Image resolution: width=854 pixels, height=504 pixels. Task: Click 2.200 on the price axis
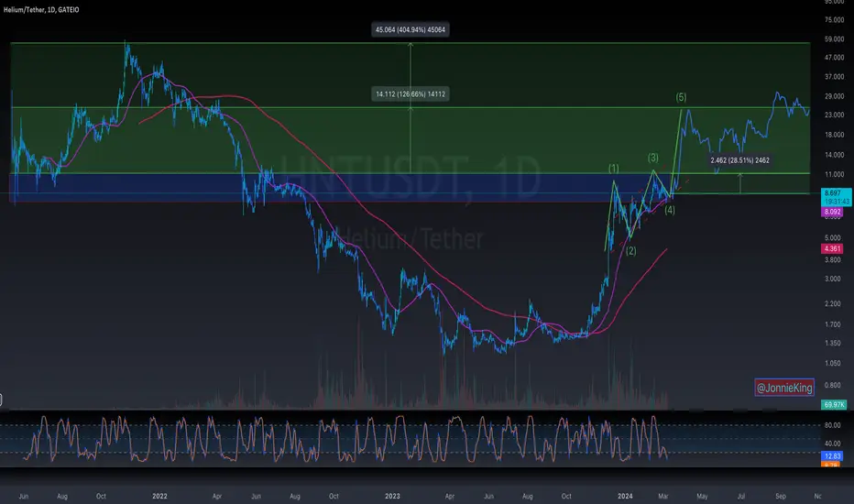(832, 304)
